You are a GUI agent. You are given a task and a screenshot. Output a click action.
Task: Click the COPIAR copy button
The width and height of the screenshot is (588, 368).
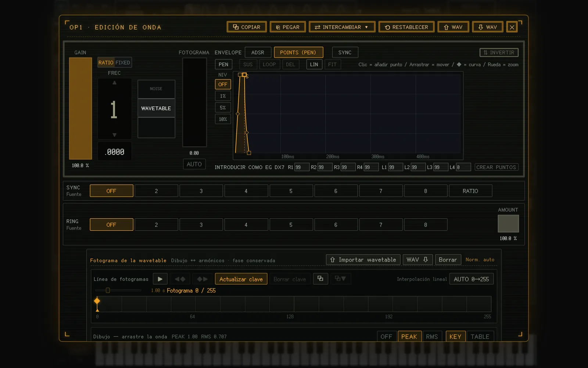(247, 27)
